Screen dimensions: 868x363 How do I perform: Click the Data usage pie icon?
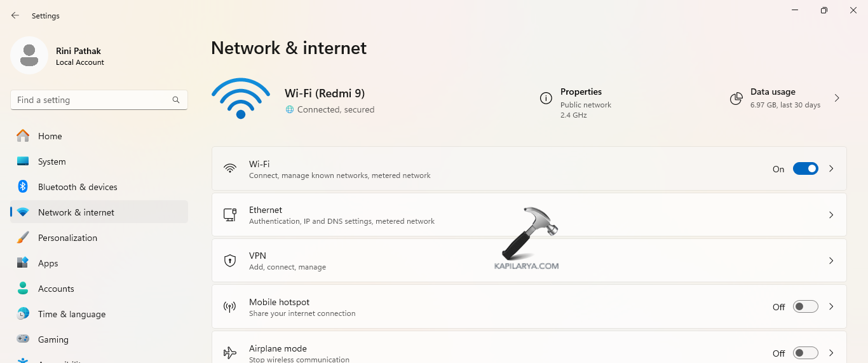[x=736, y=99]
